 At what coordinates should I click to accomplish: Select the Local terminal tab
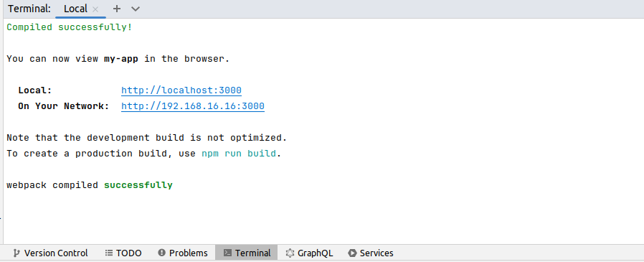[80, 9]
